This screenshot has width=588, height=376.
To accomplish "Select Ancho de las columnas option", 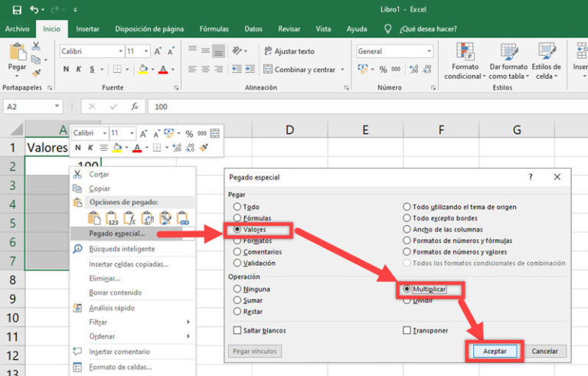I will (407, 229).
